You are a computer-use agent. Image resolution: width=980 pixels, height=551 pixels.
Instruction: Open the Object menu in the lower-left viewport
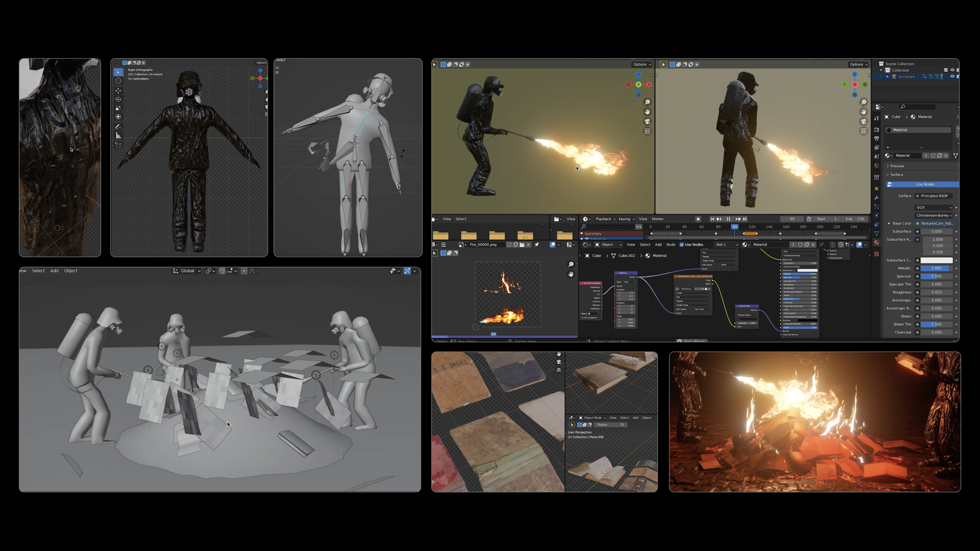(71, 271)
